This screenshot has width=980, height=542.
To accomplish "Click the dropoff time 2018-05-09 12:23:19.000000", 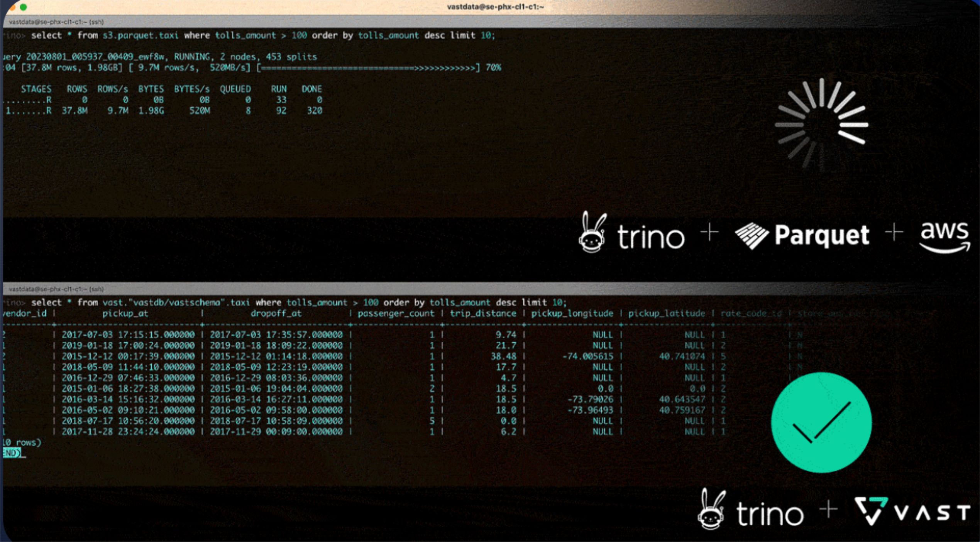I will 276,367.
